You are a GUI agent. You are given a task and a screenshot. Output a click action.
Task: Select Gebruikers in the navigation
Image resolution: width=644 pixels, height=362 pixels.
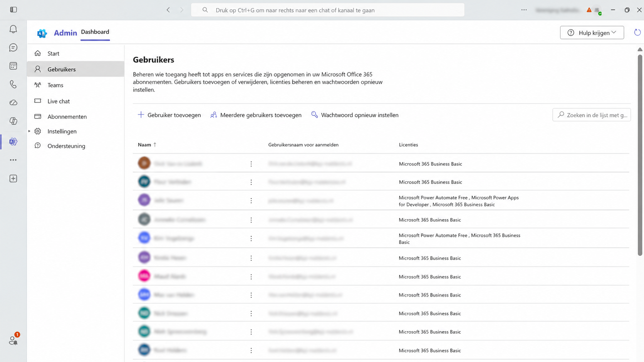click(75, 69)
